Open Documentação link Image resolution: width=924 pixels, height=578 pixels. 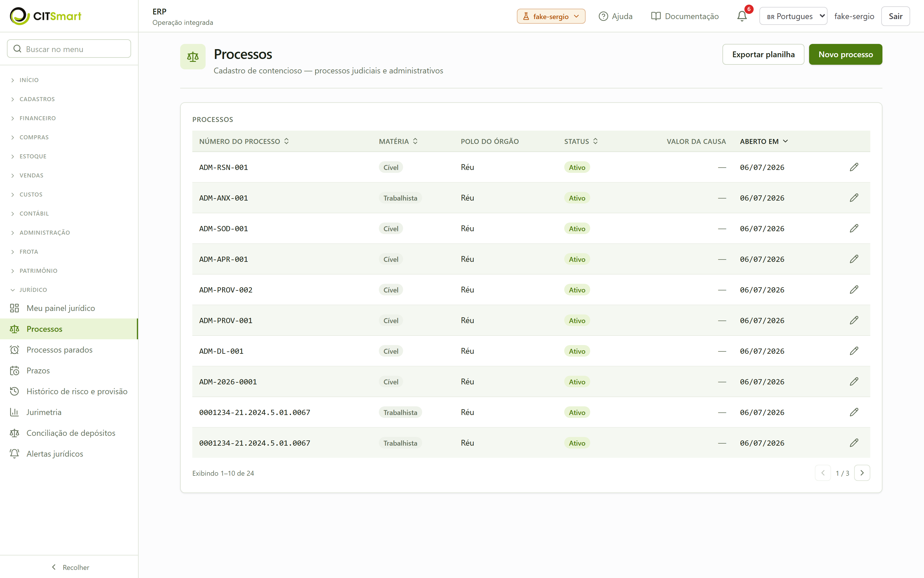pyautogui.click(x=685, y=16)
